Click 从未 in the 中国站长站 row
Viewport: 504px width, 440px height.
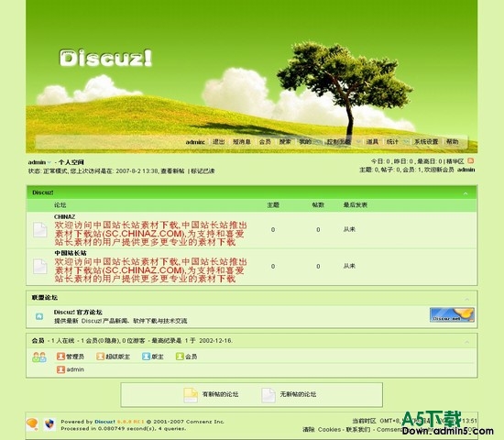click(x=349, y=266)
